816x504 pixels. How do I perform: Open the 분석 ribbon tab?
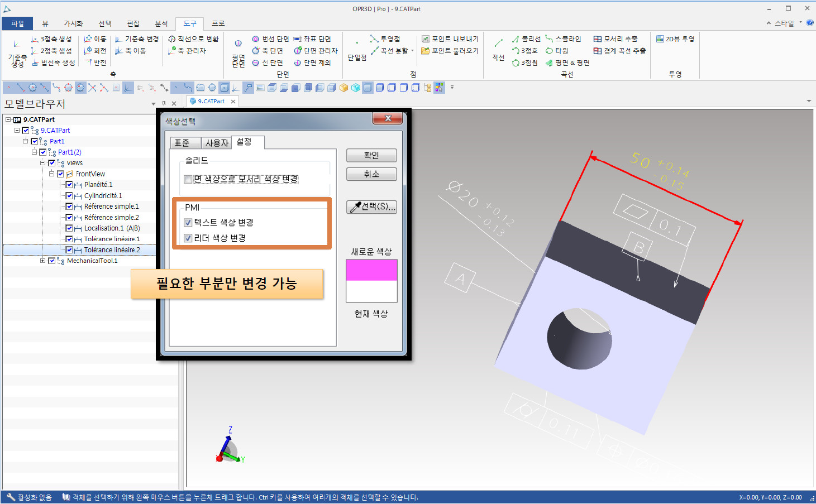(x=161, y=23)
